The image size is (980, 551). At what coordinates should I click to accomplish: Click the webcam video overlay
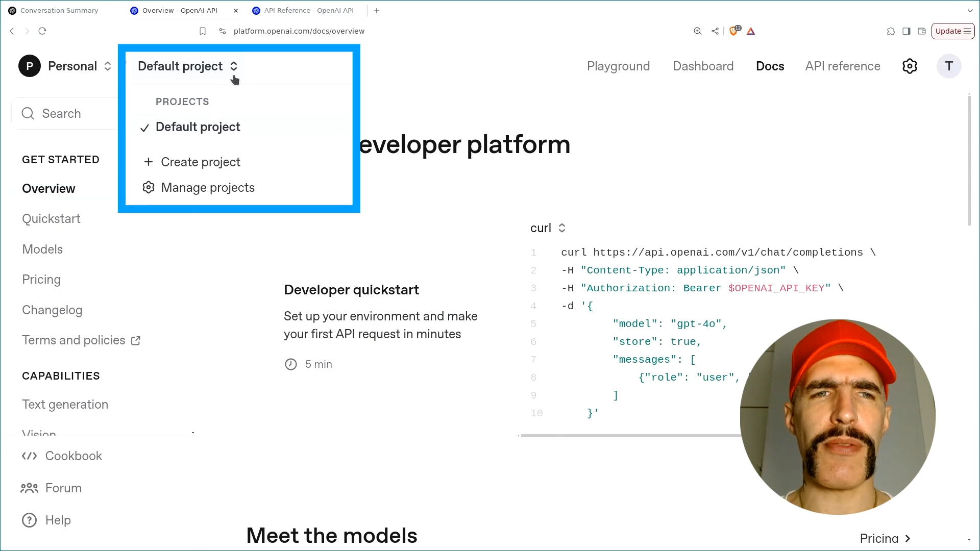[x=838, y=417]
